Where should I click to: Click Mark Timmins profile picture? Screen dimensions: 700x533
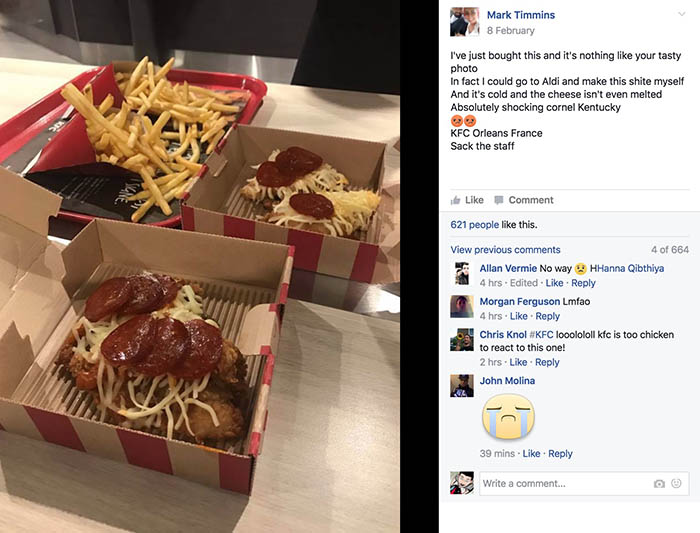pos(465,21)
